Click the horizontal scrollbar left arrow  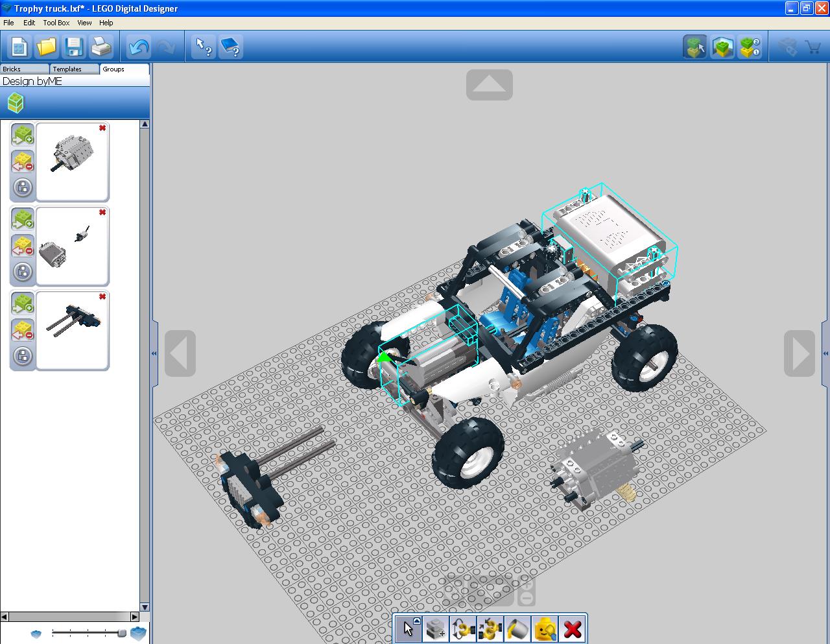[5, 617]
